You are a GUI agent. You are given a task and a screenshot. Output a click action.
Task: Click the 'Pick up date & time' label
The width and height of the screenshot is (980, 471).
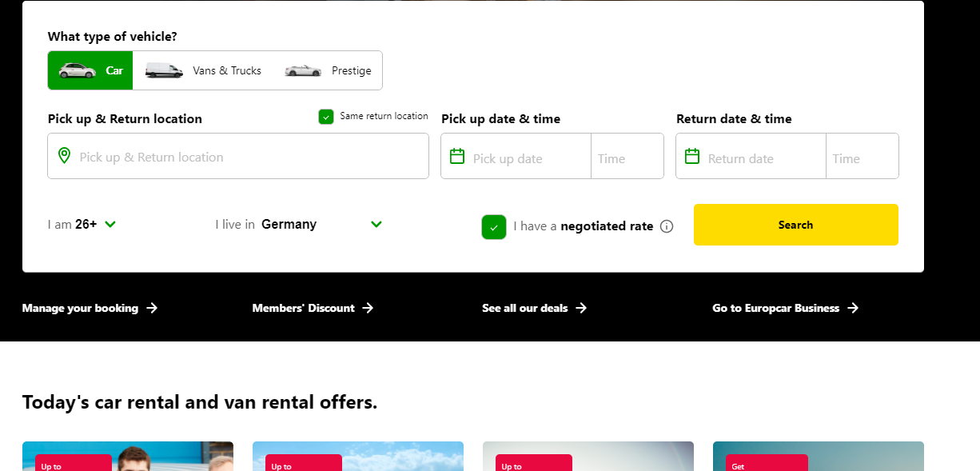(x=501, y=119)
